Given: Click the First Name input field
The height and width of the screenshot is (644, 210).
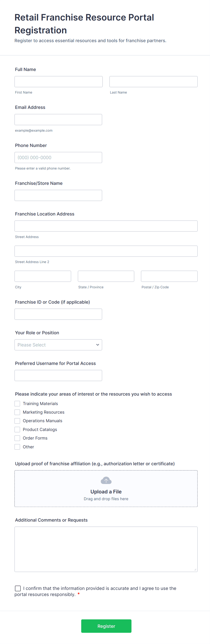Looking at the screenshot, I should click(58, 82).
